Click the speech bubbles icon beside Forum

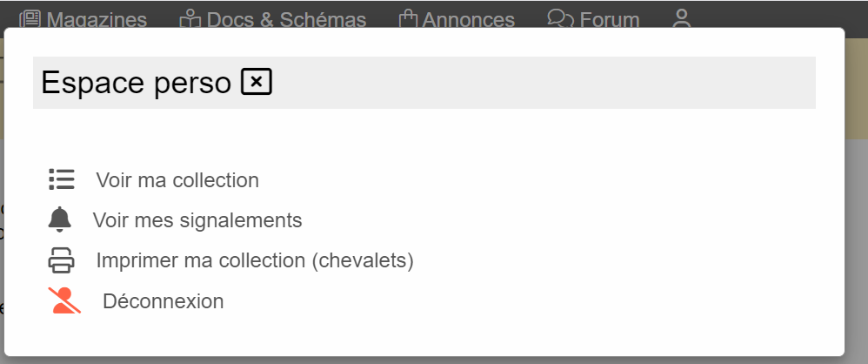pos(560,17)
